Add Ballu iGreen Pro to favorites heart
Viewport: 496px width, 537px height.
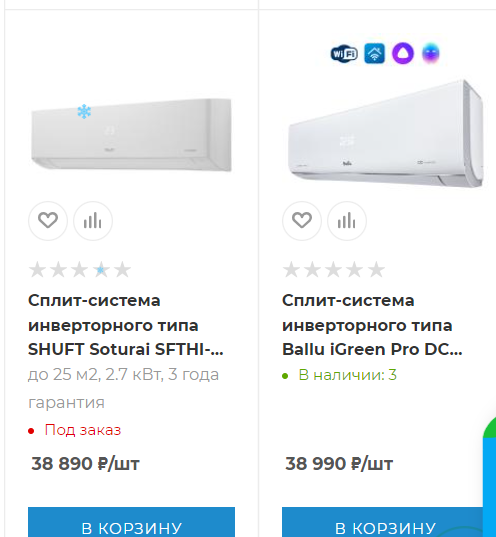(302, 221)
